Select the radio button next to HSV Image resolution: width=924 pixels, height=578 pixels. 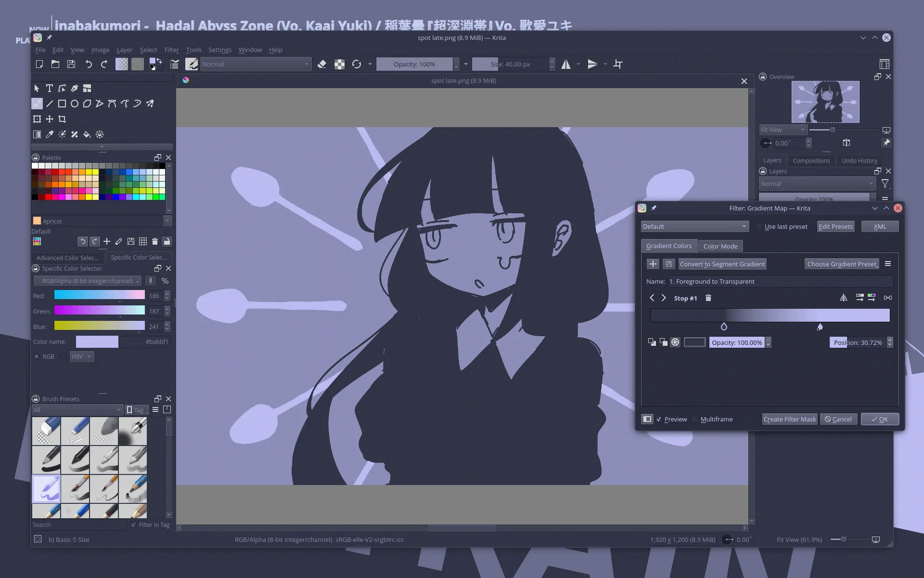[63, 356]
